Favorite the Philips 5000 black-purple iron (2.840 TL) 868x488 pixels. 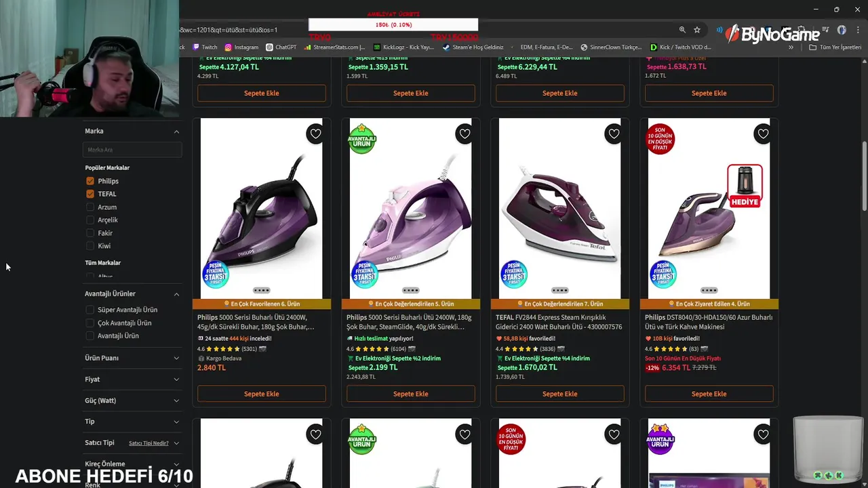click(x=315, y=134)
